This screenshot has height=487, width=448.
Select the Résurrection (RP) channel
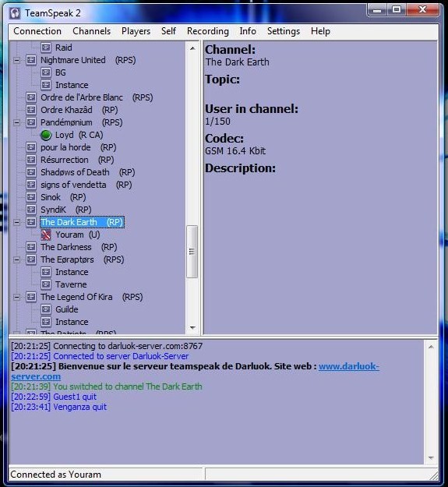(77, 160)
